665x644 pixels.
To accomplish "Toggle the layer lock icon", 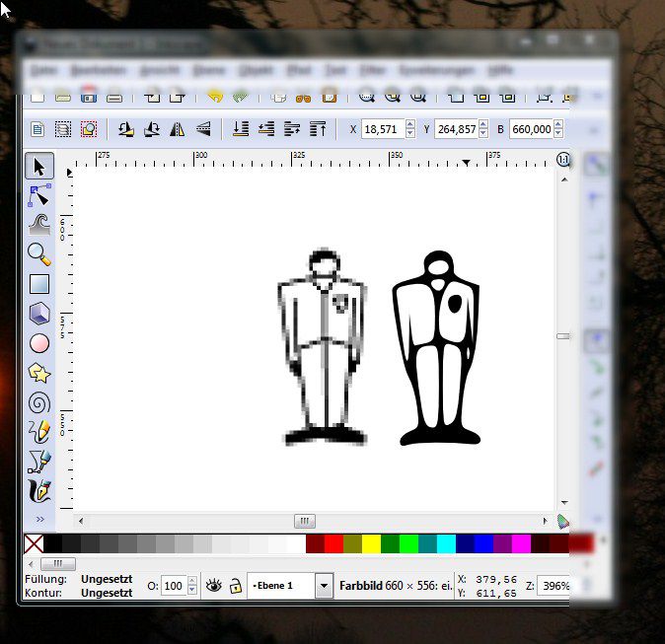I will click(235, 586).
